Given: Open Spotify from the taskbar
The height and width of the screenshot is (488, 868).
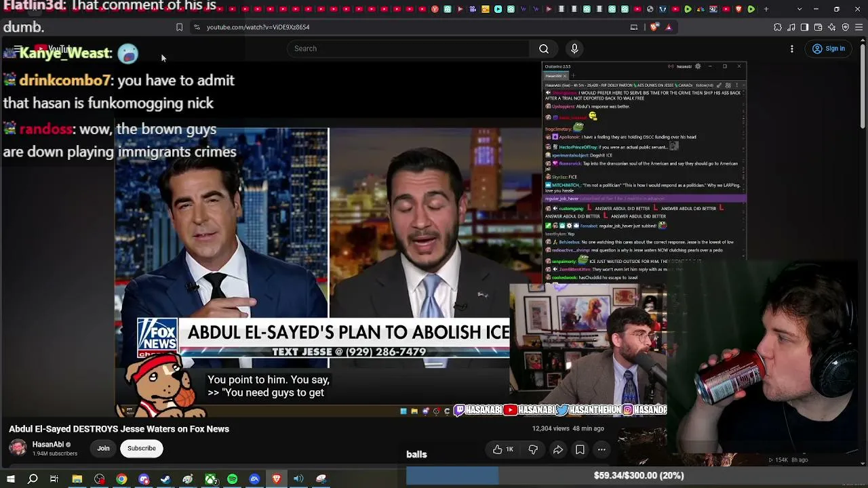Looking at the screenshot, I should click(233, 479).
